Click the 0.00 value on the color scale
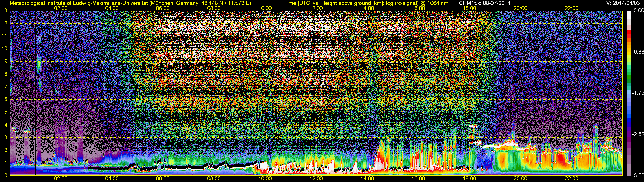This screenshot has height=182, width=644. pos(638,10)
